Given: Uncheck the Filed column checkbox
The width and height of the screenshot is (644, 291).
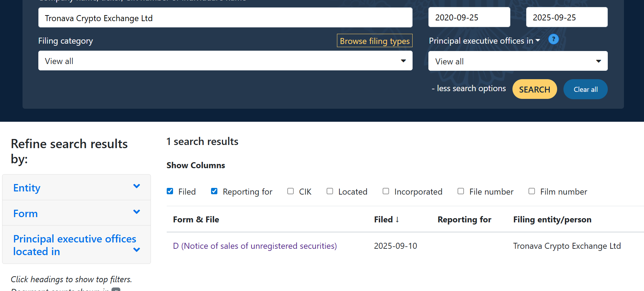Looking at the screenshot, I should tap(170, 191).
